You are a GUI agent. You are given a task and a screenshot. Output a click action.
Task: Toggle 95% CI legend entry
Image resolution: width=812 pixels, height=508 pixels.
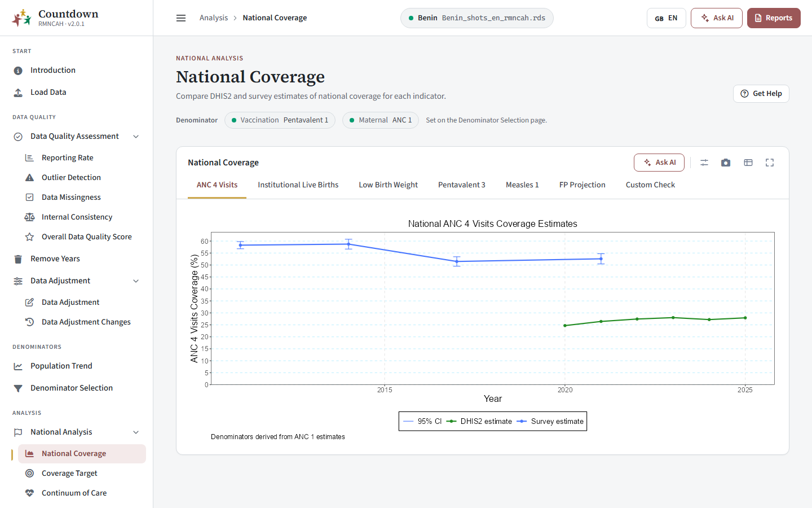tap(422, 421)
